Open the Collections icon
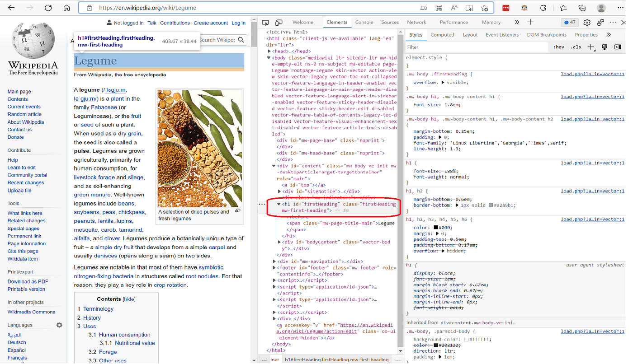The width and height of the screenshot is (633, 364). [582, 8]
